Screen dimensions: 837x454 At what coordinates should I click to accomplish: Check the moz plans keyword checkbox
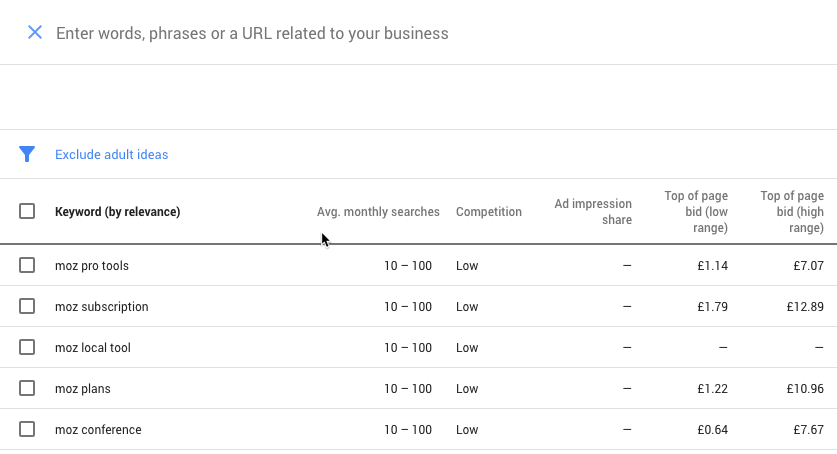coord(27,388)
